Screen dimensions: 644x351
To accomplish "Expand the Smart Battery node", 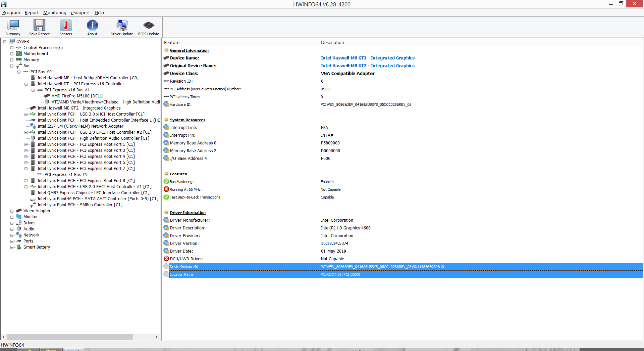I will (x=12, y=247).
